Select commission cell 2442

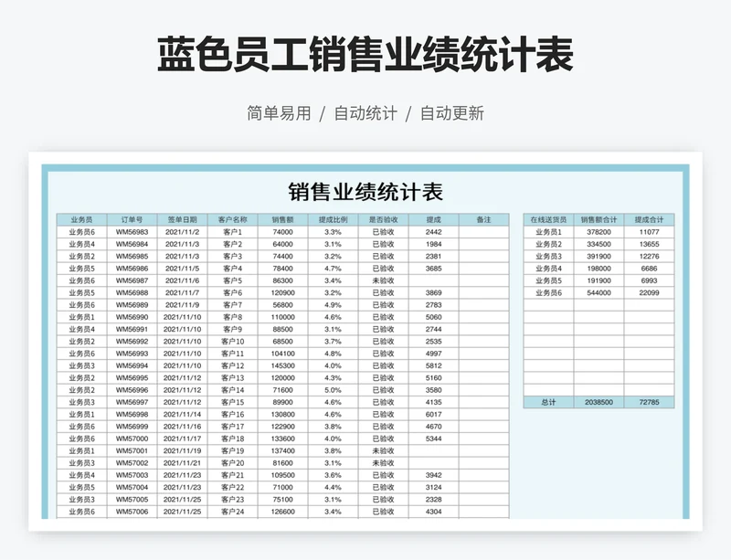click(433, 232)
